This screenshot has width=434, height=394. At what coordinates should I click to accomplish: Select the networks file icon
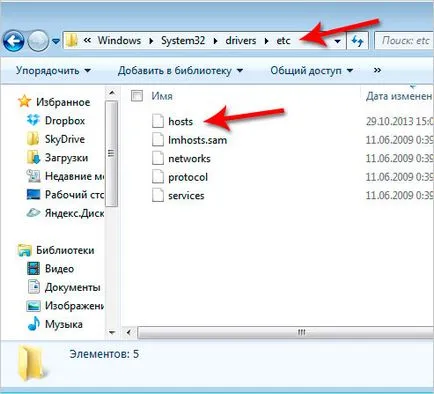158,158
